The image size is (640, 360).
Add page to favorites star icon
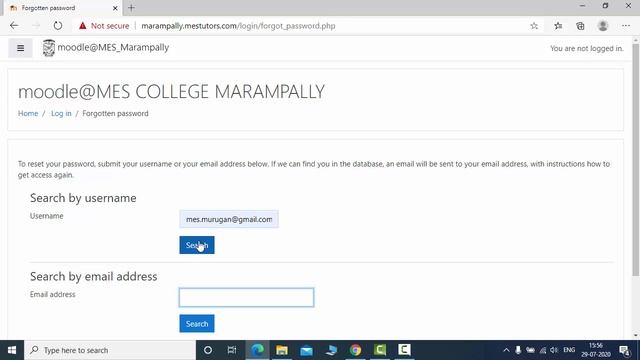point(534,26)
